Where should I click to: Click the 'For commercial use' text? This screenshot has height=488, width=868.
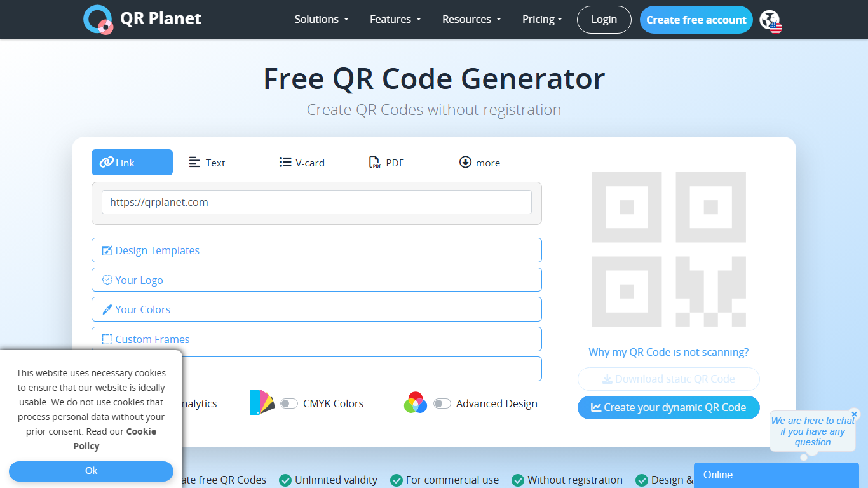pos(452,480)
